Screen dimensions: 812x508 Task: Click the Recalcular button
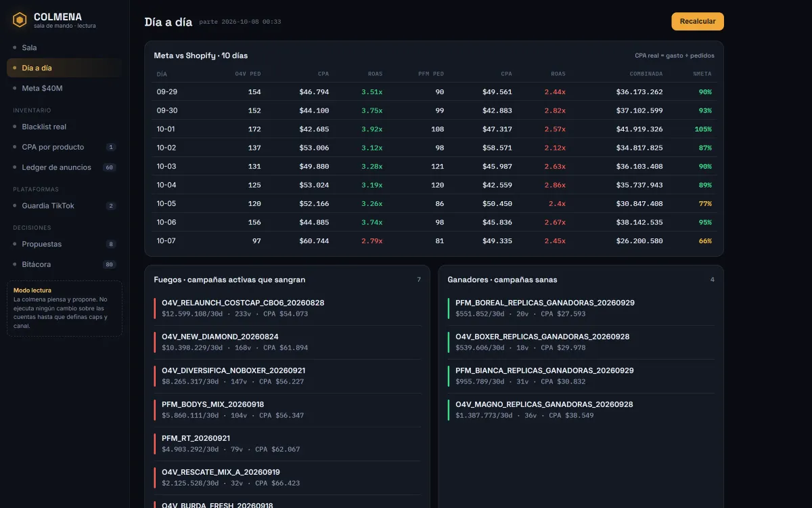tap(698, 22)
